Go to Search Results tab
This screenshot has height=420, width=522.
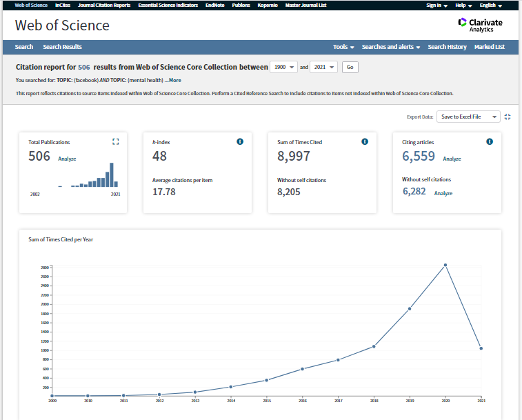62,47
